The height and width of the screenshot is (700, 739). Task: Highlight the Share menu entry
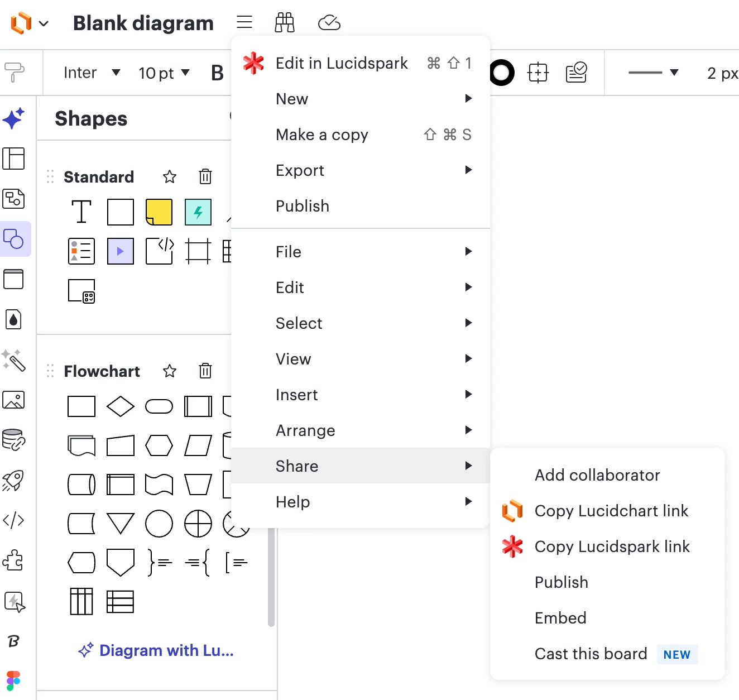361,466
